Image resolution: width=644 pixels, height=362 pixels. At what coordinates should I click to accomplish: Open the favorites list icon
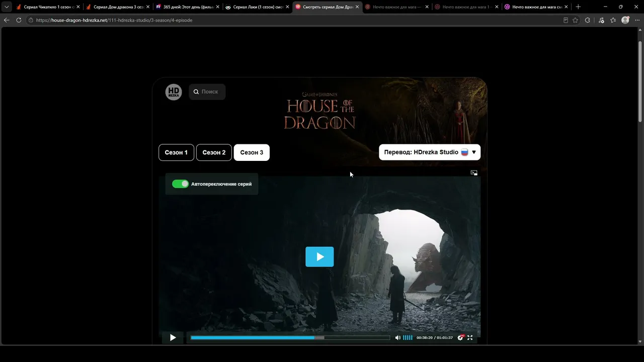tap(613, 20)
